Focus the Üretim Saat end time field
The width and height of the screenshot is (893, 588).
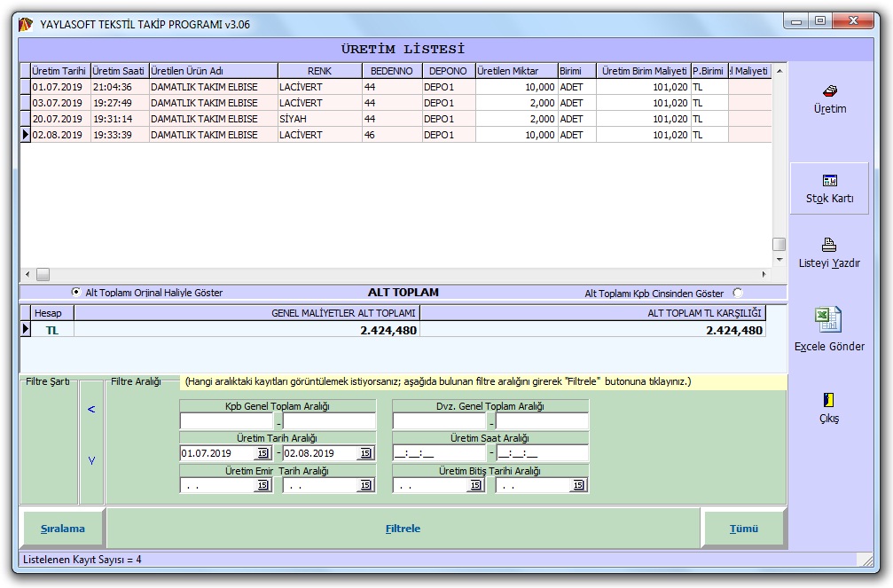(x=542, y=453)
